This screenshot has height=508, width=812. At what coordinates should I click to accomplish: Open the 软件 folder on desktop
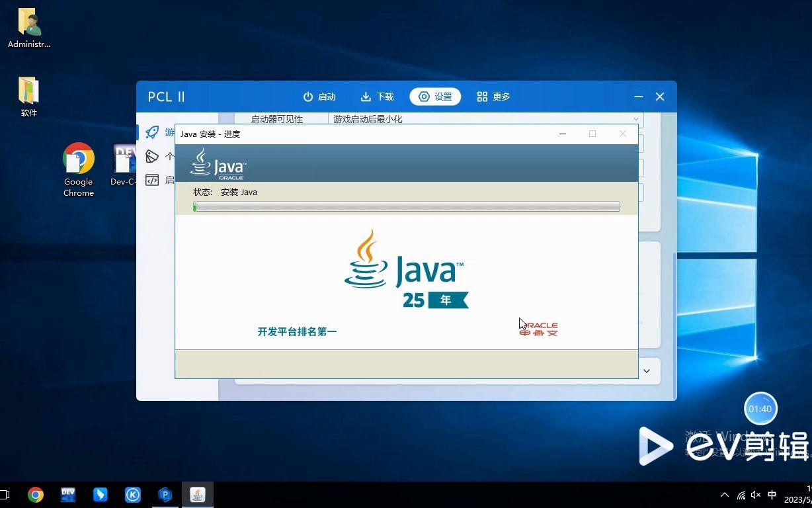coord(29,97)
